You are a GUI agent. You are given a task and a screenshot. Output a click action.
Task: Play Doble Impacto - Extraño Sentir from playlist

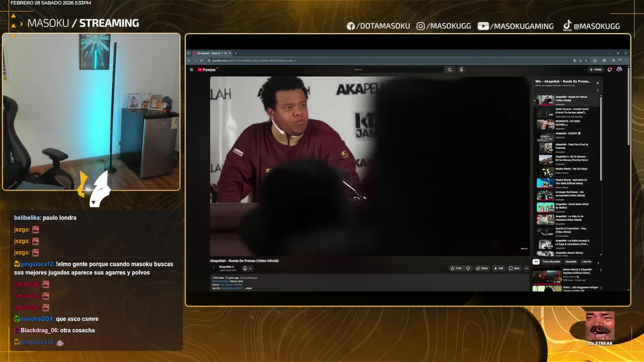point(566,112)
